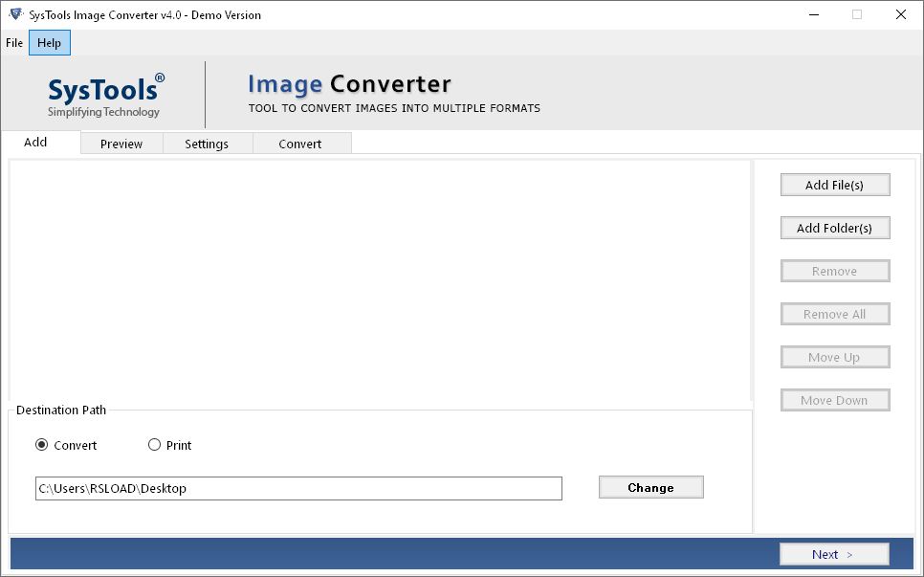Stay on the Add tab
Screen dimensions: 924x577
coord(35,142)
